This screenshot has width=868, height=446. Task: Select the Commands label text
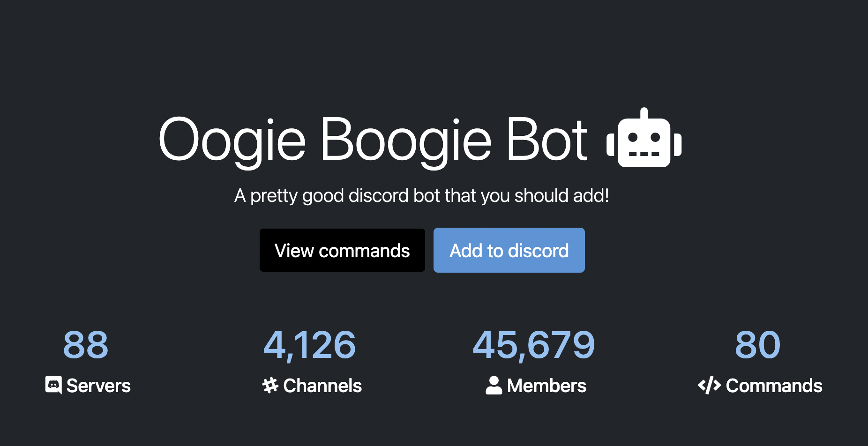[774, 386]
